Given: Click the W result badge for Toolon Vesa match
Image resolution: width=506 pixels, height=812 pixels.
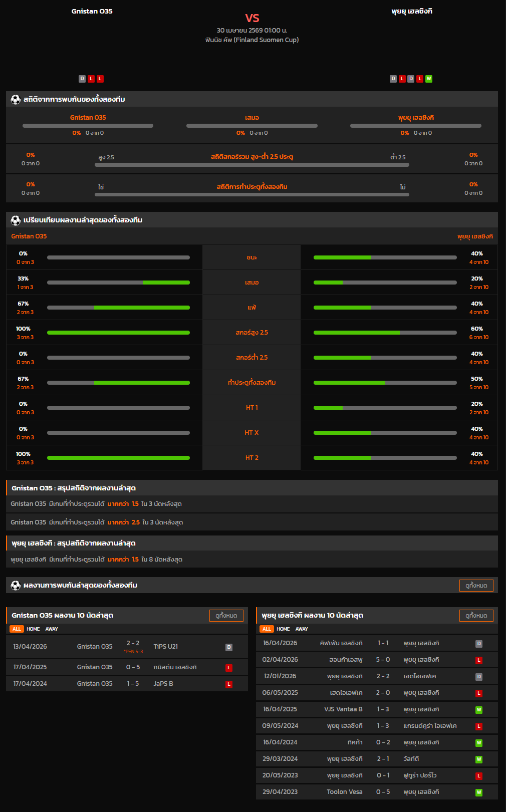Looking at the screenshot, I should 478,792.
